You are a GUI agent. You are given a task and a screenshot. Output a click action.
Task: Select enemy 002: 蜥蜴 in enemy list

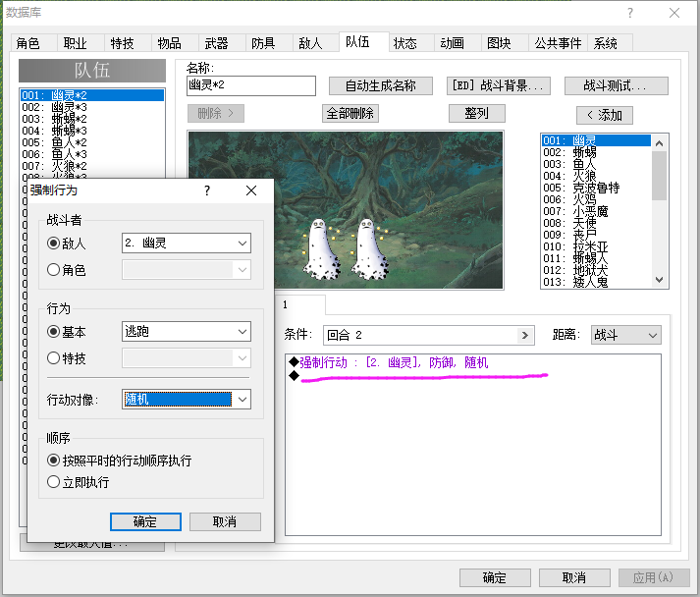pos(597,152)
